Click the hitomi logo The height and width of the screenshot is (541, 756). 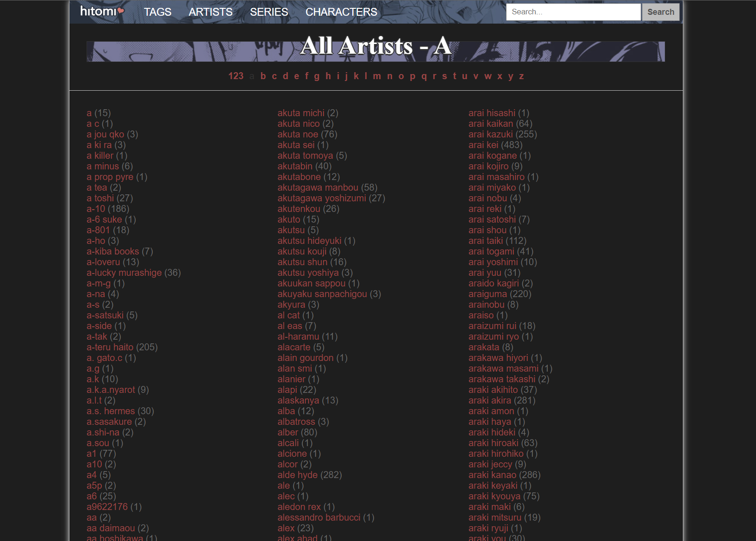pyautogui.click(x=102, y=11)
